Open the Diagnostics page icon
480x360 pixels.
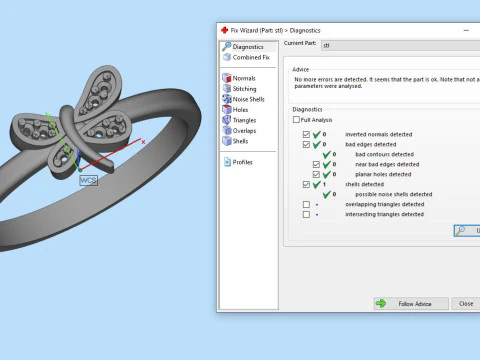pos(227,46)
